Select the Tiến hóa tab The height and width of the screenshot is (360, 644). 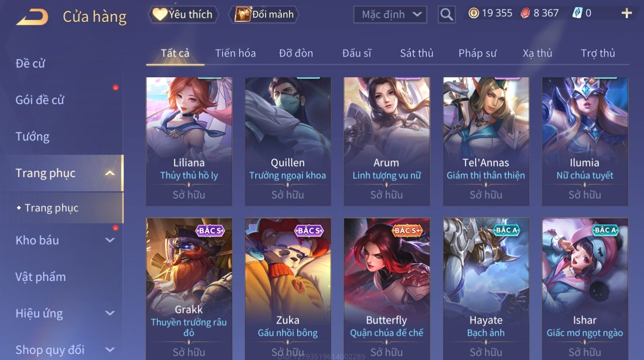pos(235,53)
